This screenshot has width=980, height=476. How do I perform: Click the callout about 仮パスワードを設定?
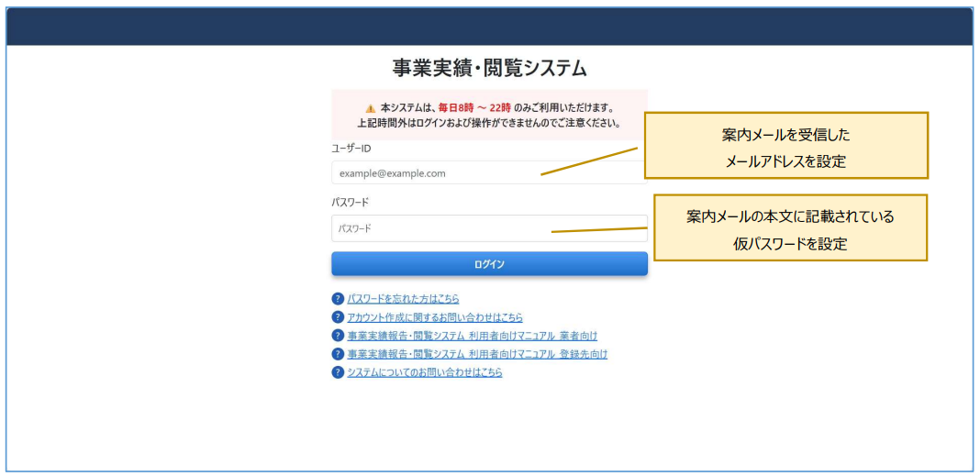coord(789,229)
